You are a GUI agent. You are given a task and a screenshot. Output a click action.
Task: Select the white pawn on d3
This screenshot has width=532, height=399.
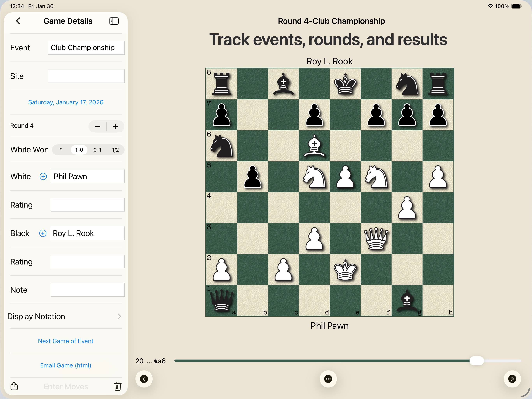coord(314,238)
